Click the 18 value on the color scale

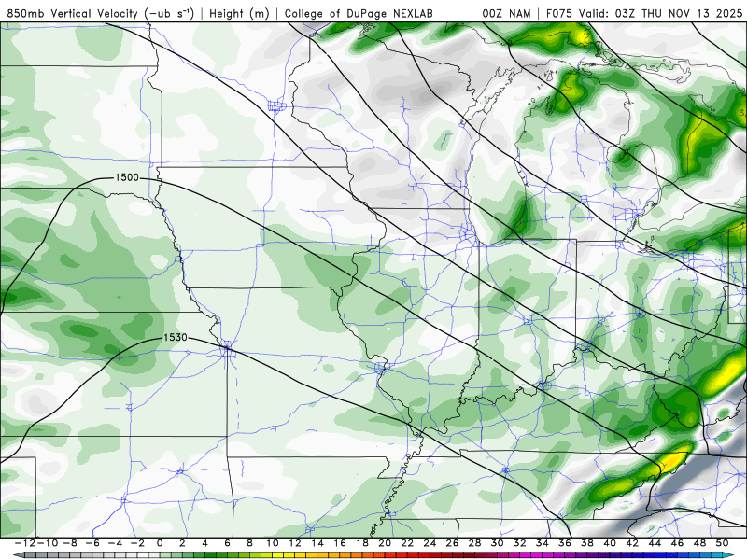[362, 543]
